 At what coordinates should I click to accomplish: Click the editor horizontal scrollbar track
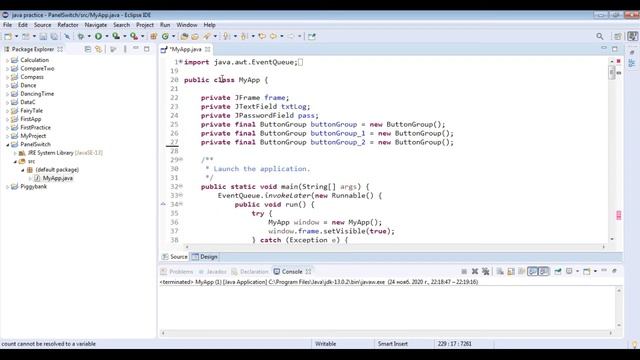coord(395,247)
